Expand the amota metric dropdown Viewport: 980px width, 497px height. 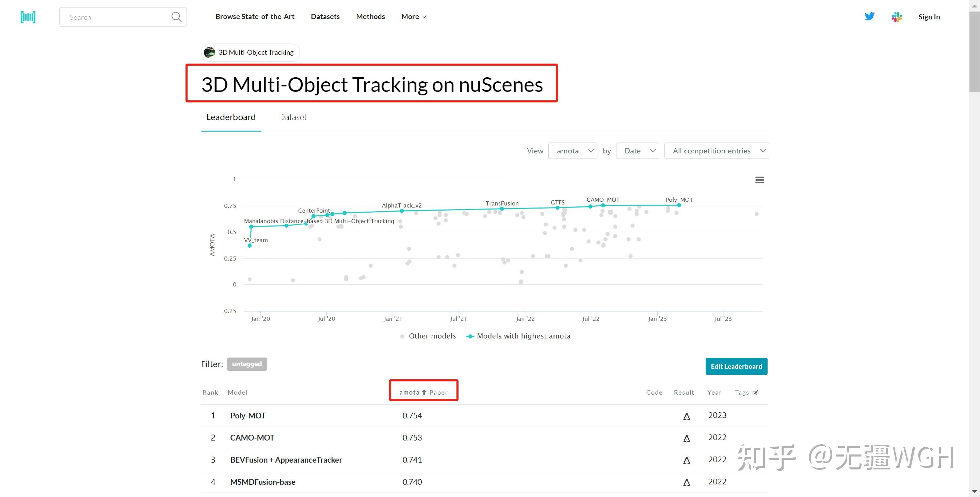coord(573,151)
